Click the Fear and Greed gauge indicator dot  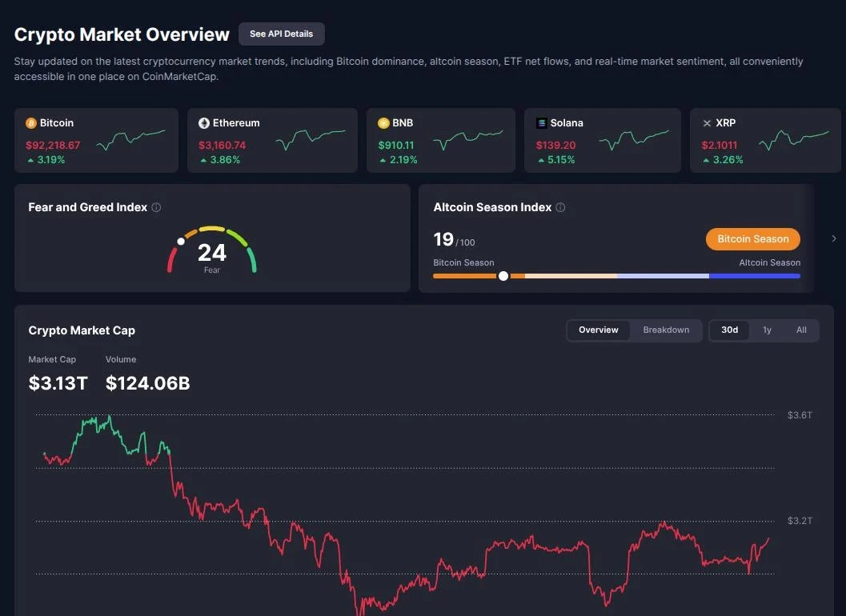point(181,241)
